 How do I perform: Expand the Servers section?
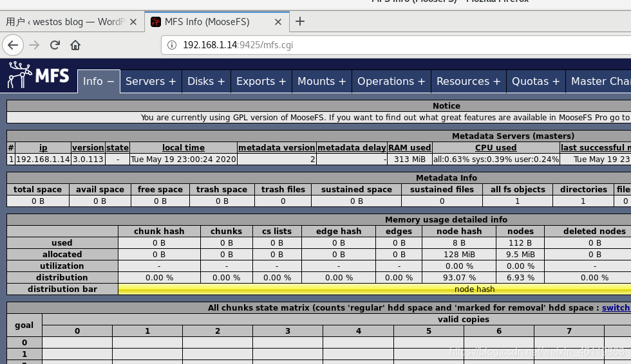(151, 81)
